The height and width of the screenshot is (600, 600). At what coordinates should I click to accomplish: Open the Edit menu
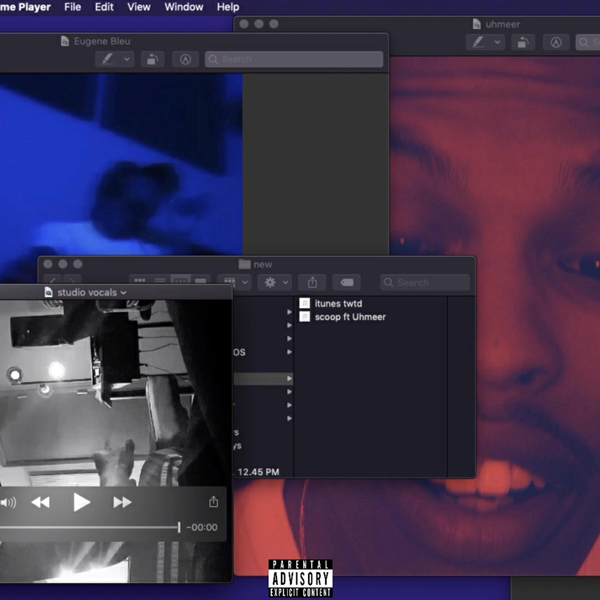click(x=104, y=7)
